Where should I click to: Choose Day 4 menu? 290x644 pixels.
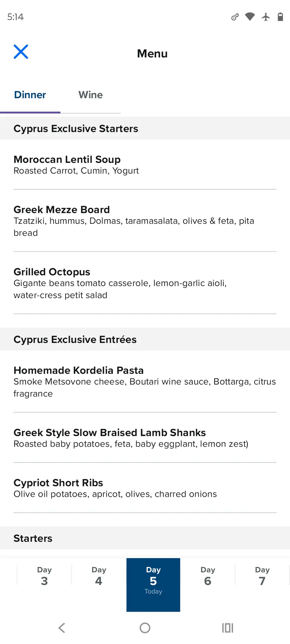tap(99, 576)
